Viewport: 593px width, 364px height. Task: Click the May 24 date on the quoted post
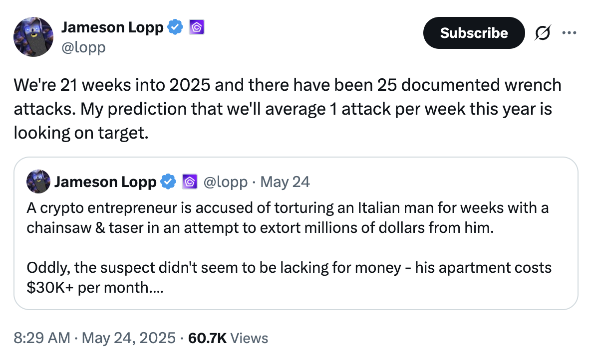coord(285,182)
